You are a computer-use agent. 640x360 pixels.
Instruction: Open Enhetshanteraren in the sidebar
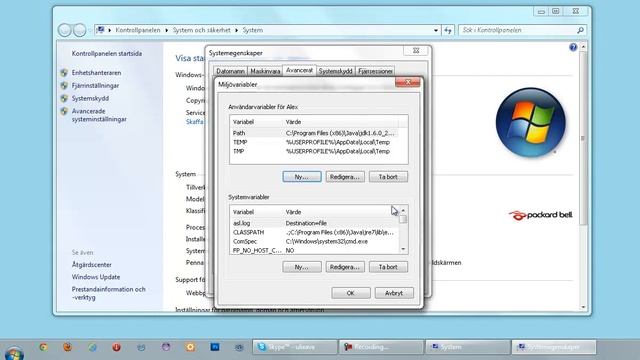pyautogui.click(x=96, y=73)
